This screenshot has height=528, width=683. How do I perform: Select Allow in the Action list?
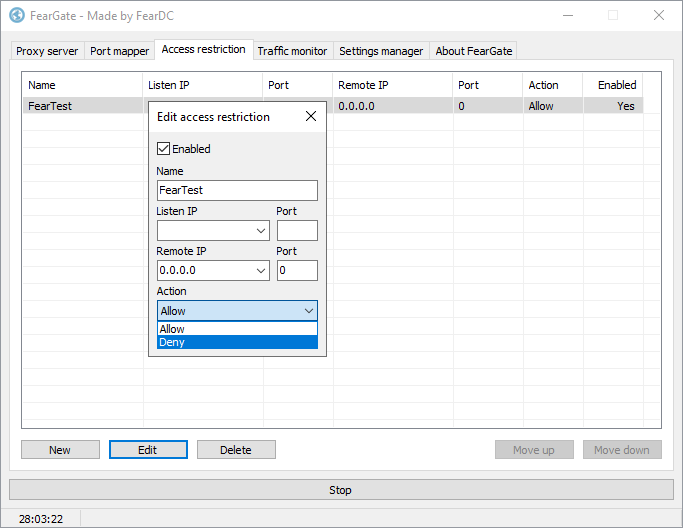237,329
